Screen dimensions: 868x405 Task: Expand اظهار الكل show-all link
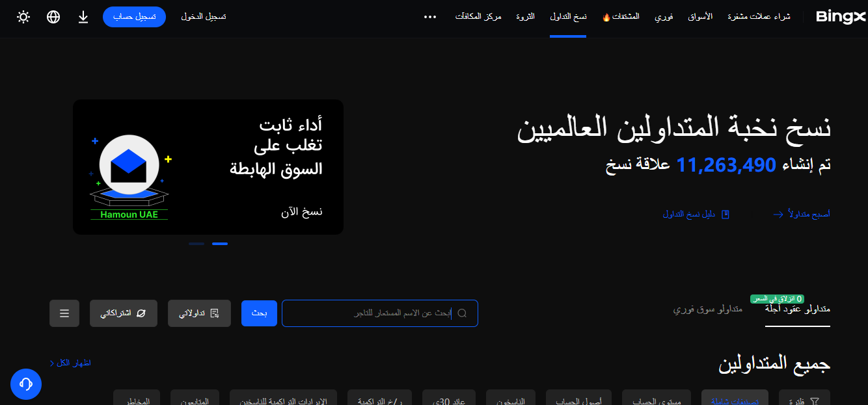pos(70,363)
